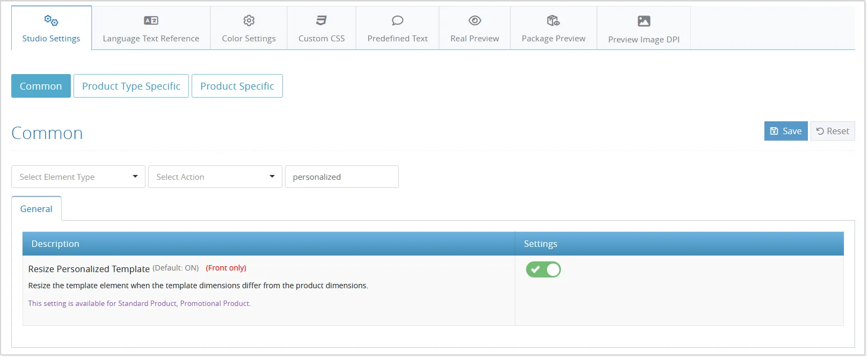
Task: Click the Custom CSS icon
Action: (321, 20)
